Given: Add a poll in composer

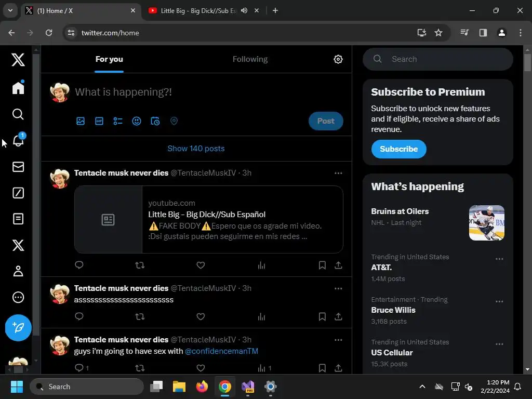Looking at the screenshot, I should pyautogui.click(x=118, y=121).
